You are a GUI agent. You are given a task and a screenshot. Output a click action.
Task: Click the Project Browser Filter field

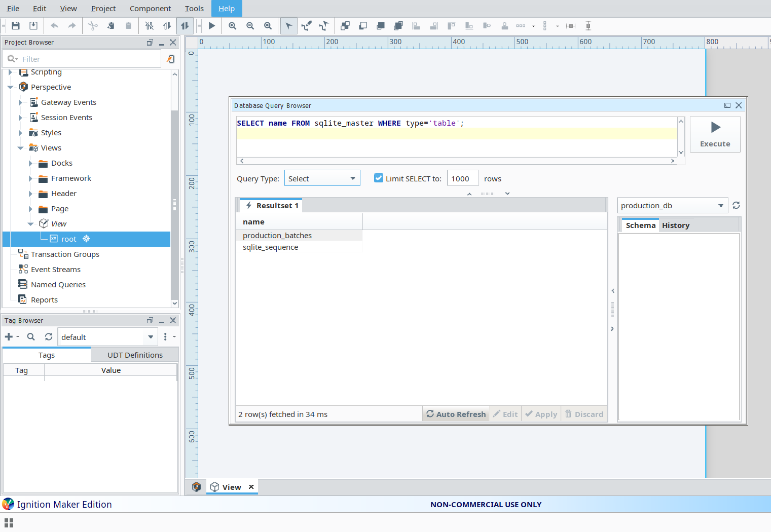[x=83, y=59]
